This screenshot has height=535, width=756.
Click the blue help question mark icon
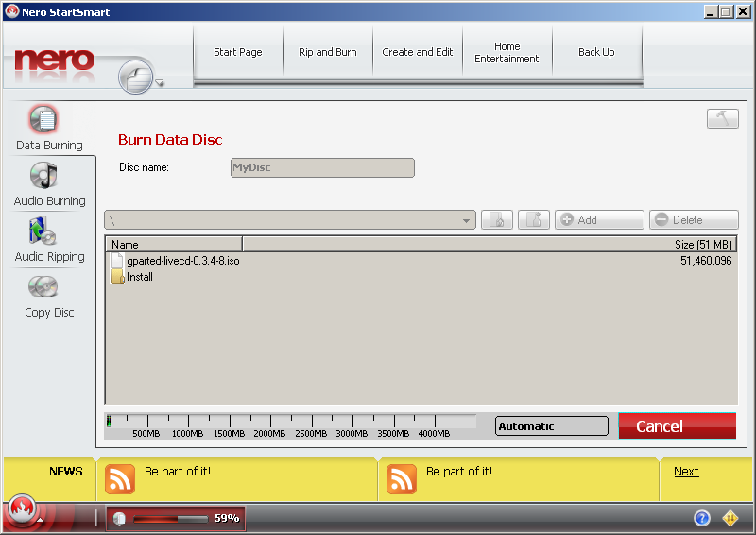pyautogui.click(x=701, y=518)
